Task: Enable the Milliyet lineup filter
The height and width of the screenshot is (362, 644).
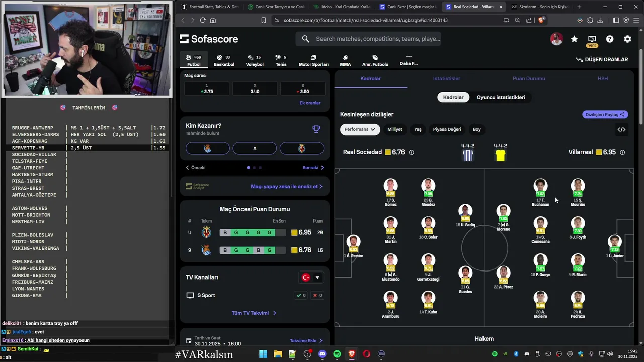Action: pyautogui.click(x=395, y=129)
